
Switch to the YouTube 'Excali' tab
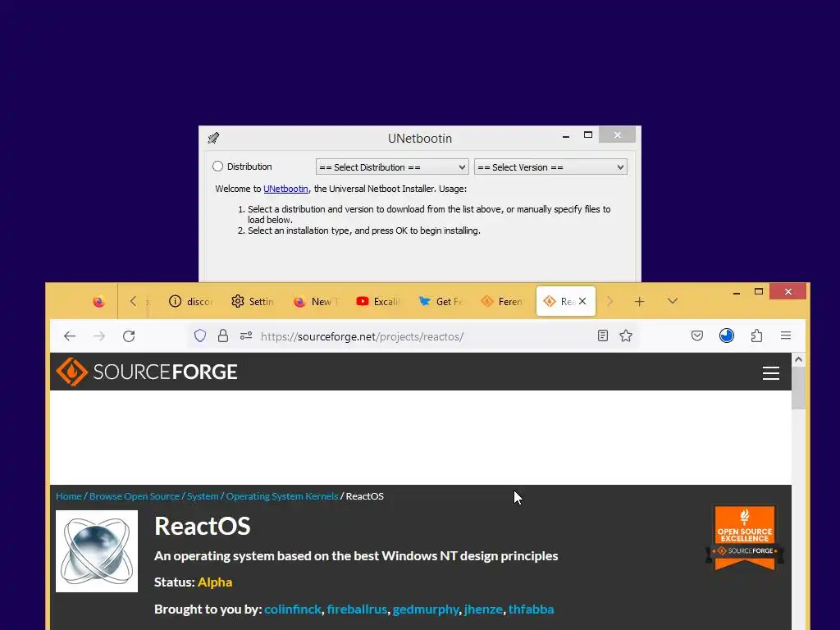(x=378, y=302)
